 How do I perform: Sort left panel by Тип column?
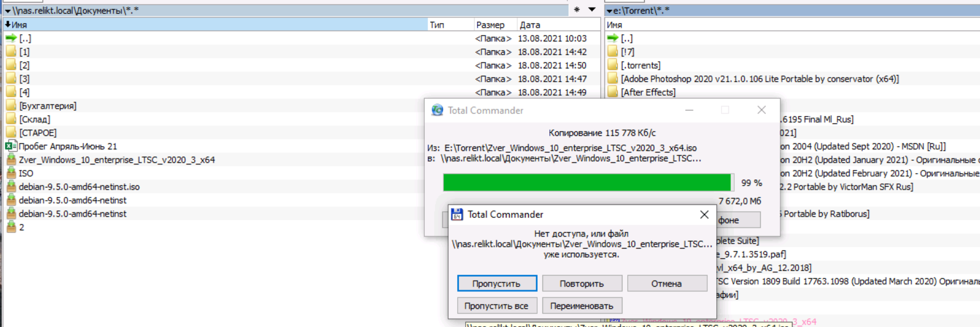point(451,25)
